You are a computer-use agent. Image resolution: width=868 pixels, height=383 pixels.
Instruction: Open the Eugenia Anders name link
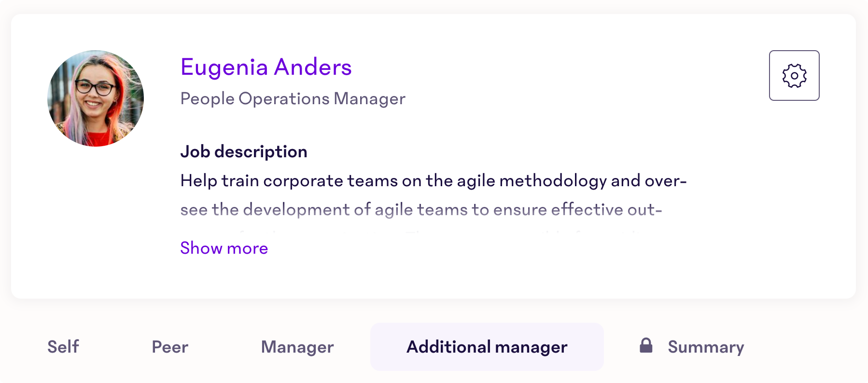pyautogui.click(x=266, y=67)
